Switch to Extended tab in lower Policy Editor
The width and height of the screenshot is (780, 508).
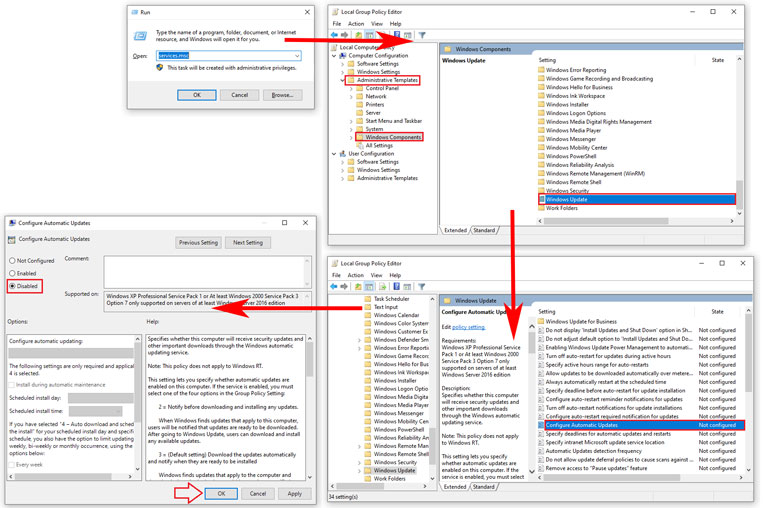click(455, 487)
